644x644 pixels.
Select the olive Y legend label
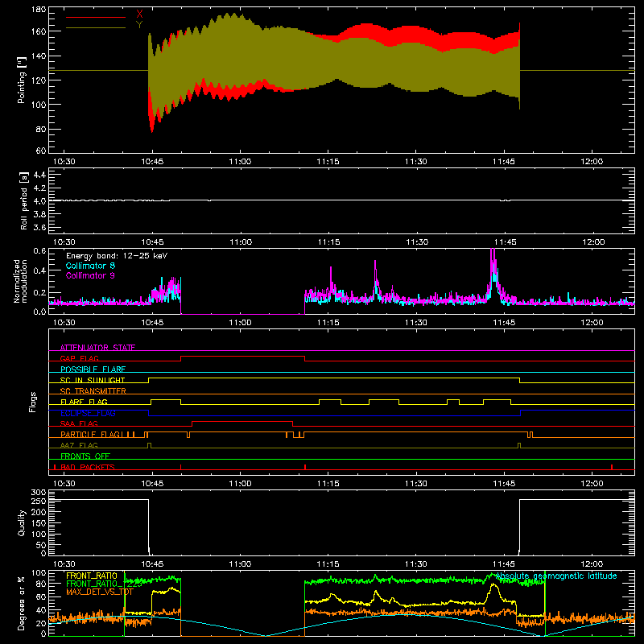(139, 25)
